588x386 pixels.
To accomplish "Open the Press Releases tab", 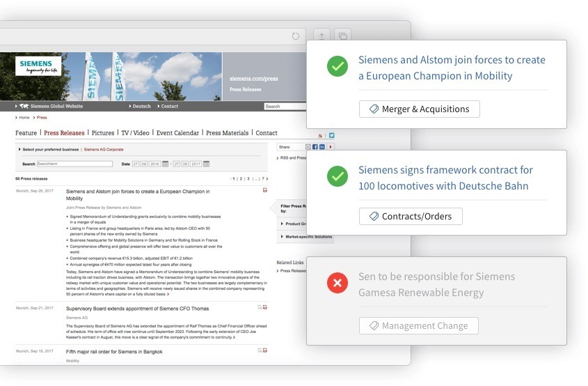I will pos(64,133).
